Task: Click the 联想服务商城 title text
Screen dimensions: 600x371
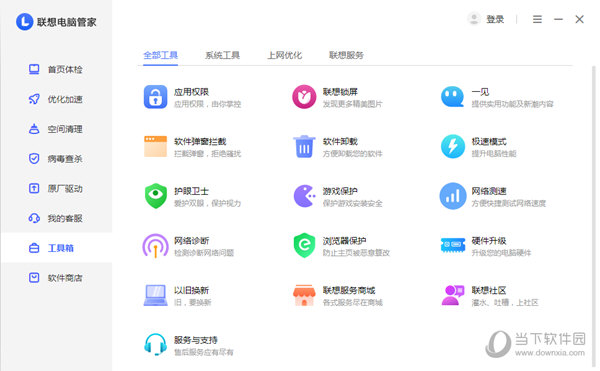Action: coord(349,290)
